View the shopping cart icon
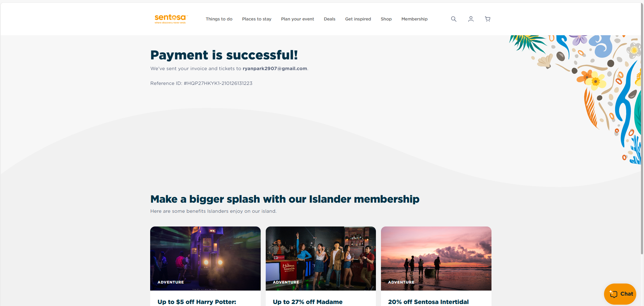Screen dimensions: 644x306 pos(487,19)
